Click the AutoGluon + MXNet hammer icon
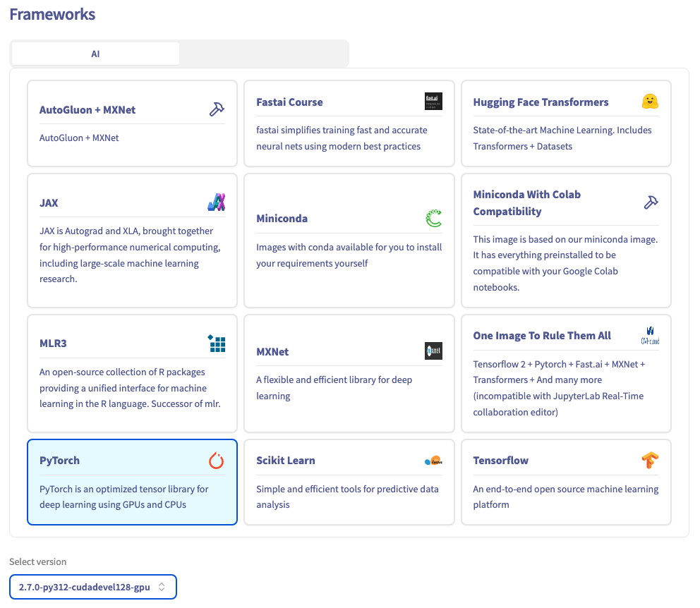Screen dimensions: 700x608 [x=217, y=109]
